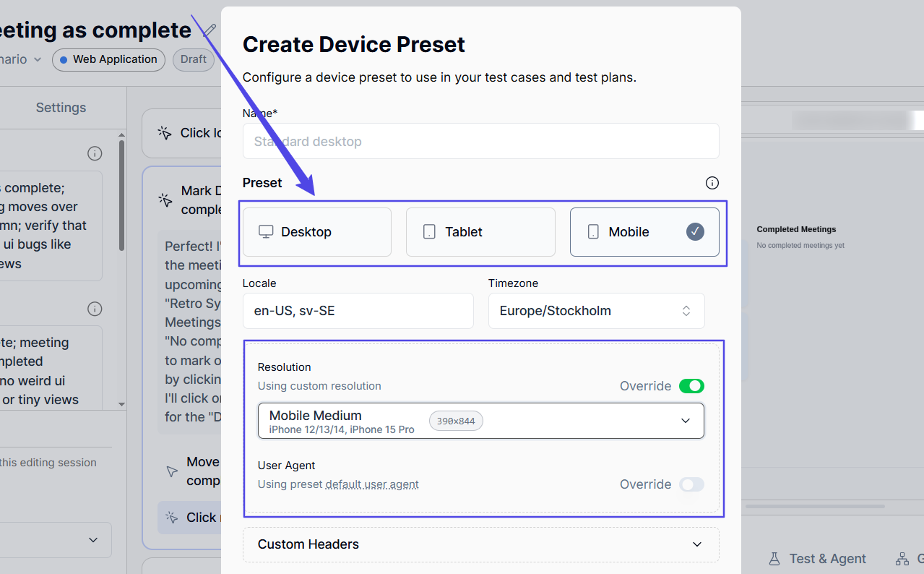Expand the Custom Headers section
The height and width of the screenshot is (574, 924).
(480, 544)
